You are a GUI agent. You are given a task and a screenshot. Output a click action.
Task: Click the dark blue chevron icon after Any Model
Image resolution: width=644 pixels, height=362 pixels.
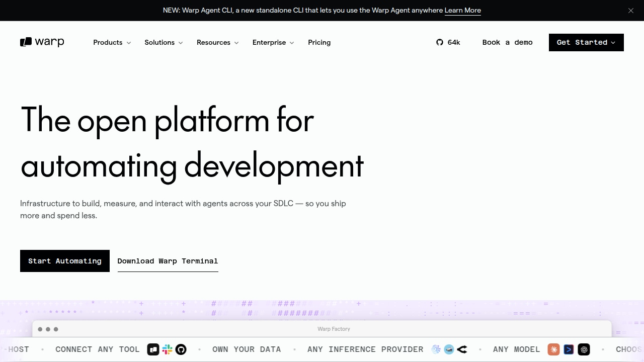(569, 349)
